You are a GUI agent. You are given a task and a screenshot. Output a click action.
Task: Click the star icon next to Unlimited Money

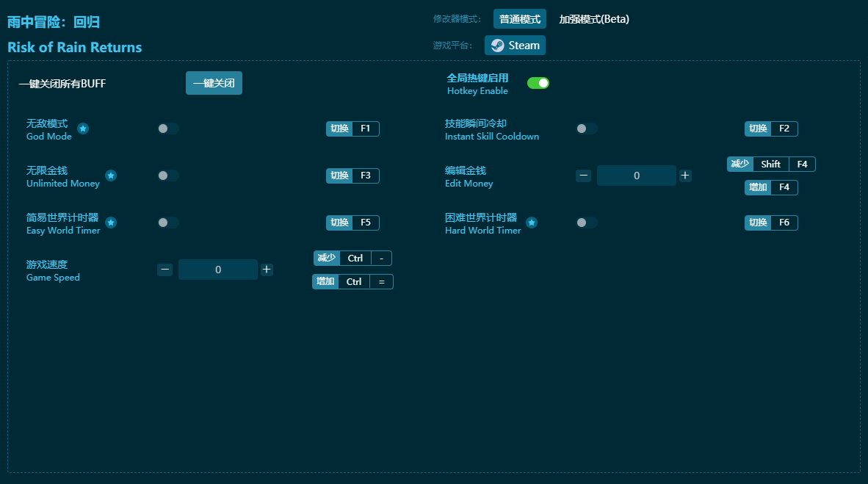(111, 176)
